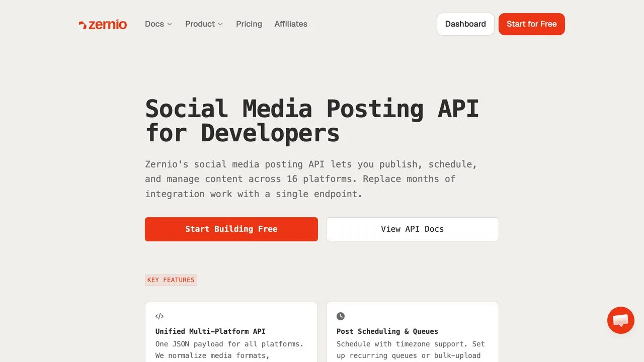The image size is (644, 362).
Task: Click "One JSON payload for all platforms" text
Action: pos(229,344)
